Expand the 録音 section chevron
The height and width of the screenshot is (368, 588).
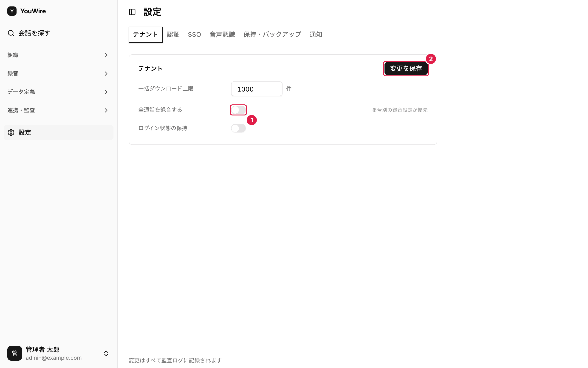pyautogui.click(x=106, y=74)
